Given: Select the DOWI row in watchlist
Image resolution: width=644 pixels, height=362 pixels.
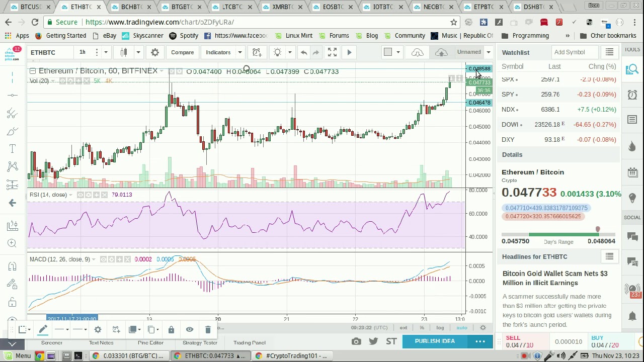Looking at the screenshot, I should (x=558, y=125).
